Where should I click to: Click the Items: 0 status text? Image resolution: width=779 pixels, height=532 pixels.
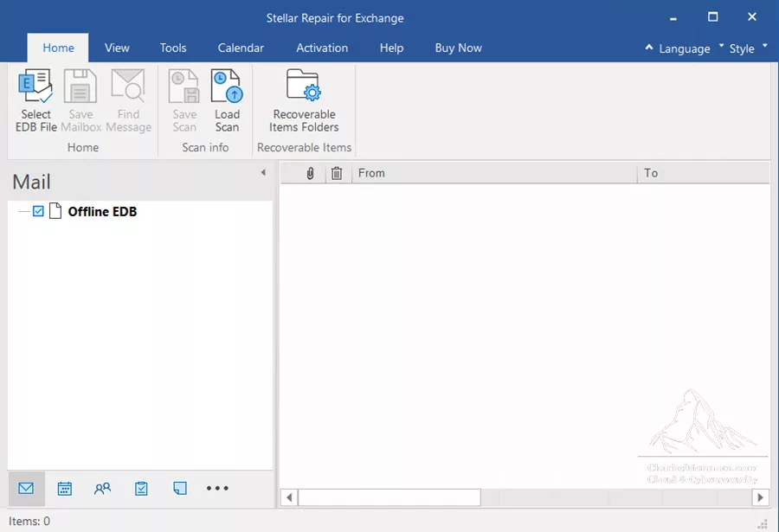coord(29,521)
